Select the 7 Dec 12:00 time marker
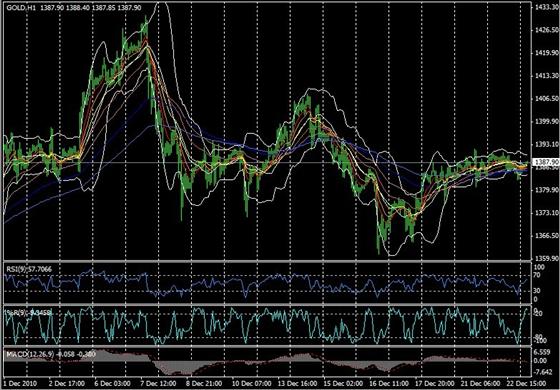This screenshot has width=560, height=390. coord(156,383)
